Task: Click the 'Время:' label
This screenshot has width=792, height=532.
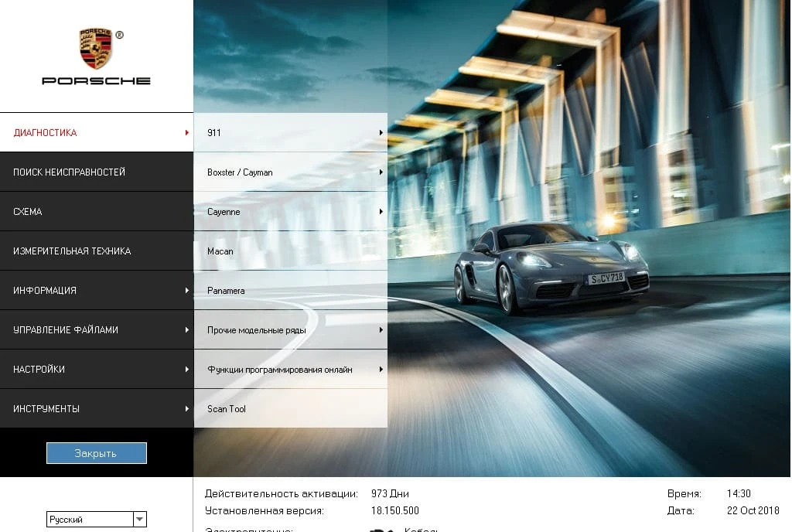Action: click(x=684, y=493)
